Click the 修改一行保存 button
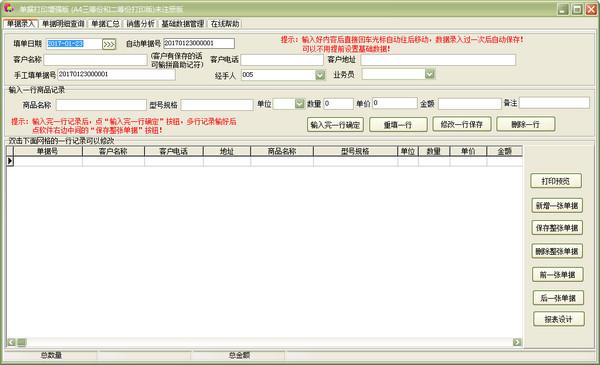The width and height of the screenshot is (600, 365). click(462, 124)
